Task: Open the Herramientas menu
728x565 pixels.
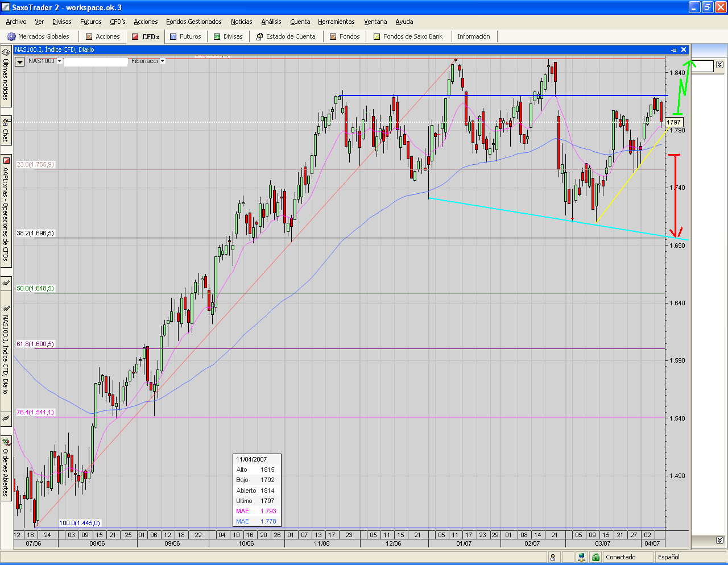Action: (336, 22)
